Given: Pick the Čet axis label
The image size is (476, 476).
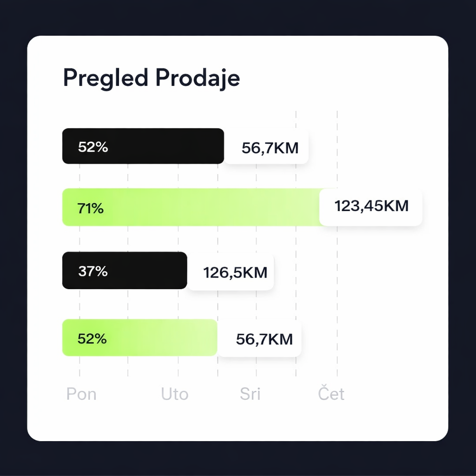Looking at the screenshot, I should (x=331, y=394).
